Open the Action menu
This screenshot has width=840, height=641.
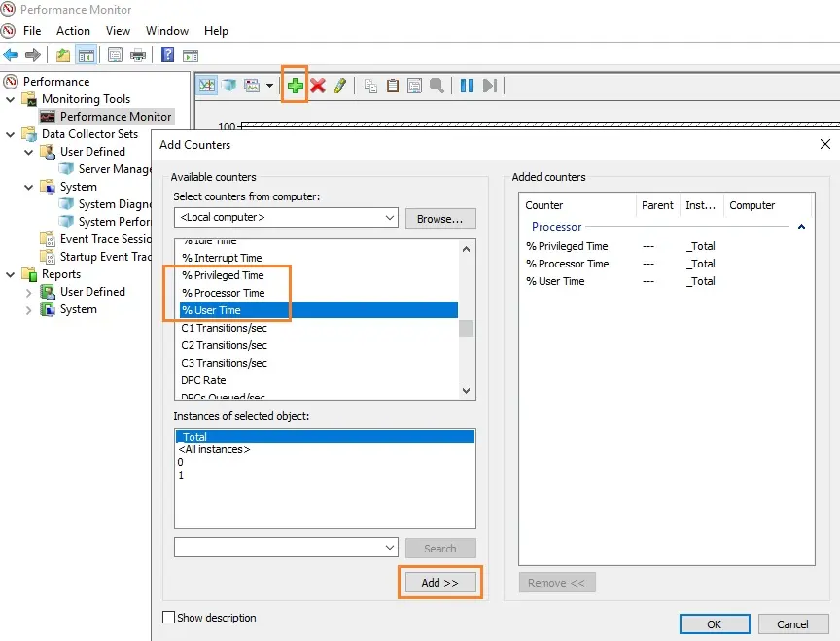pos(73,31)
